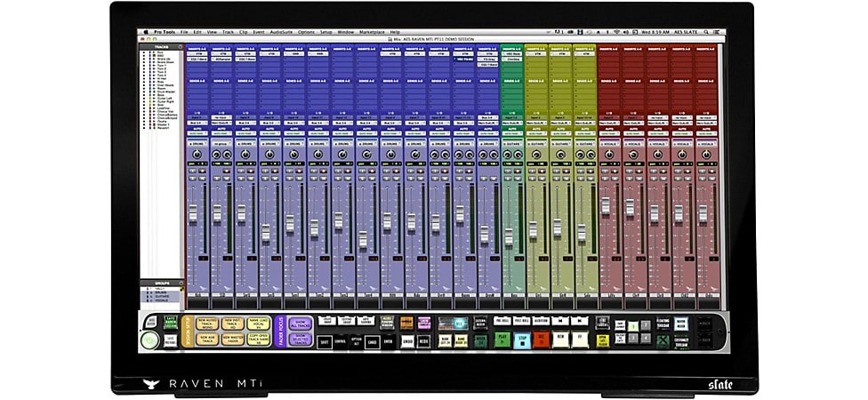The height and width of the screenshot is (400, 868).
Task: Select layout preset 4
Action: tap(646, 338)
